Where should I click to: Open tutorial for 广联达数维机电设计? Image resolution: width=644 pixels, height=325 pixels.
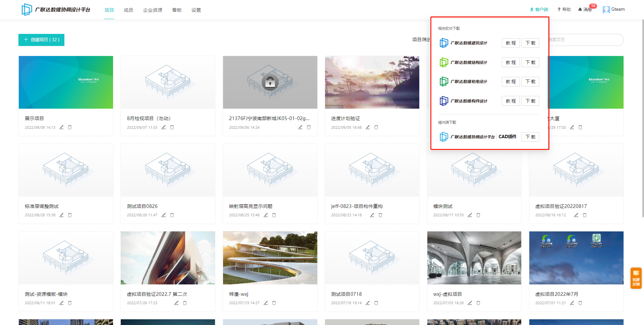point(511,82)
